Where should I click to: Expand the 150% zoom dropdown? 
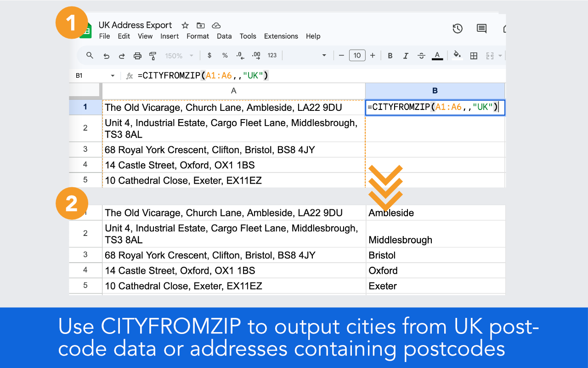(180, 56)
